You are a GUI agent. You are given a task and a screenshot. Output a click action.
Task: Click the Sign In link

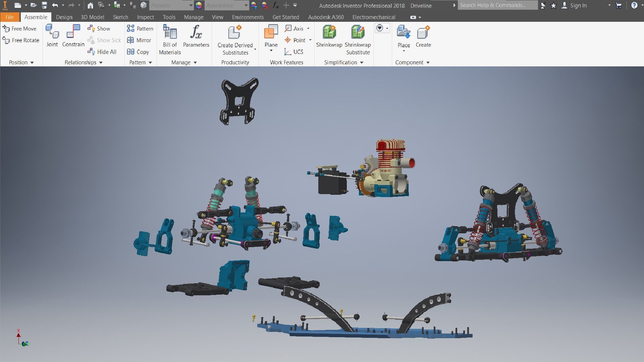click(x=578, y=5)
